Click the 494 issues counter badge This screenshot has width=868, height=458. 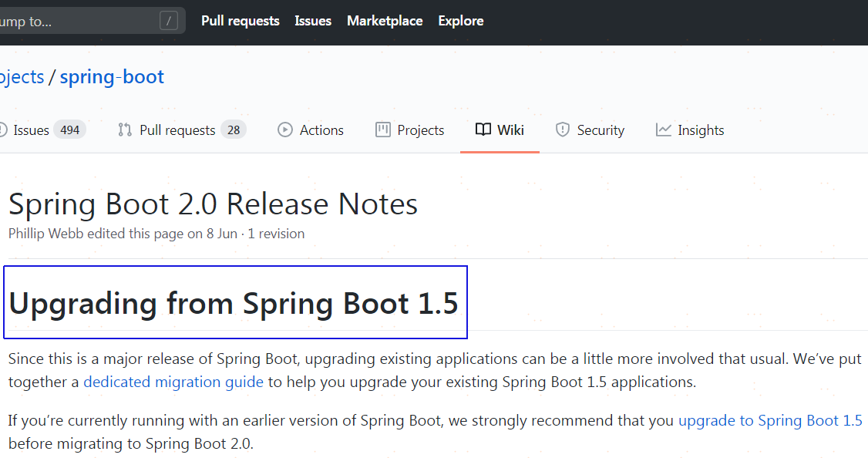[69, 130]
